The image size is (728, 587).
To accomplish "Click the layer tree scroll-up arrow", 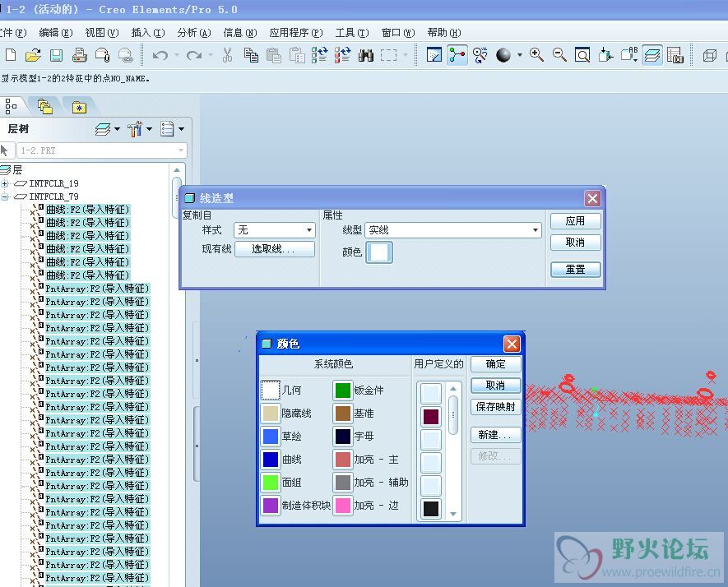I will 177,170.
